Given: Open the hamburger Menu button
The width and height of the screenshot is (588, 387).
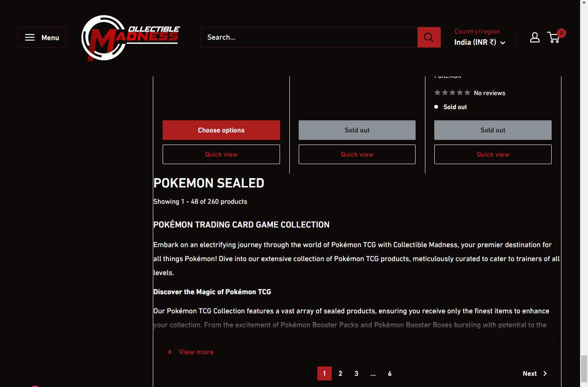Looking at the screenshot, I should [42, 37].
